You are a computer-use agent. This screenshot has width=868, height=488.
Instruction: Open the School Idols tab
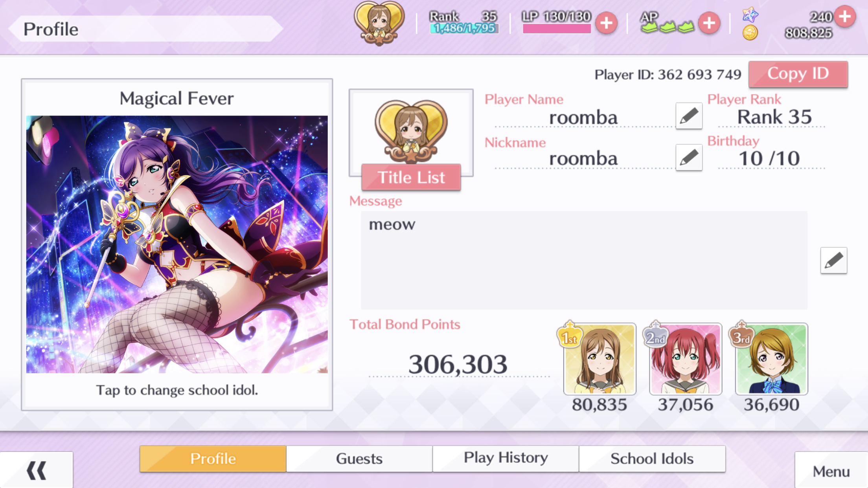(652, 459)
